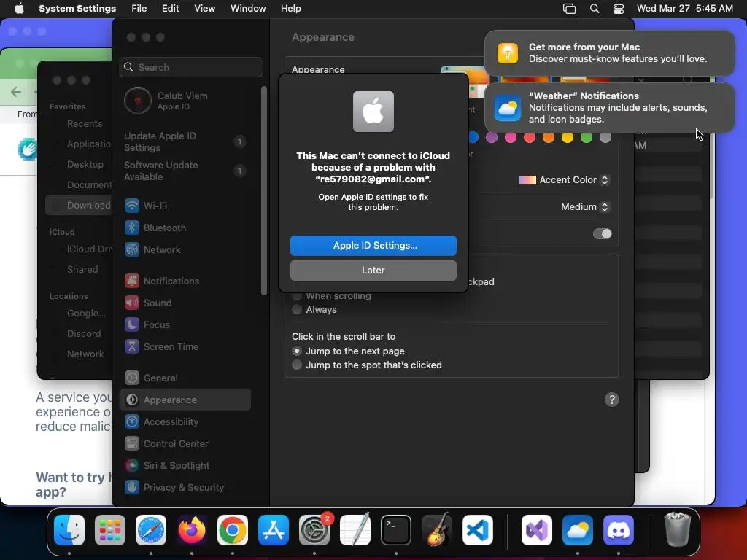Viewport: 747px width, 560px height.
Task: Open TextEdit from the Dock
Action: coord(355,530)
